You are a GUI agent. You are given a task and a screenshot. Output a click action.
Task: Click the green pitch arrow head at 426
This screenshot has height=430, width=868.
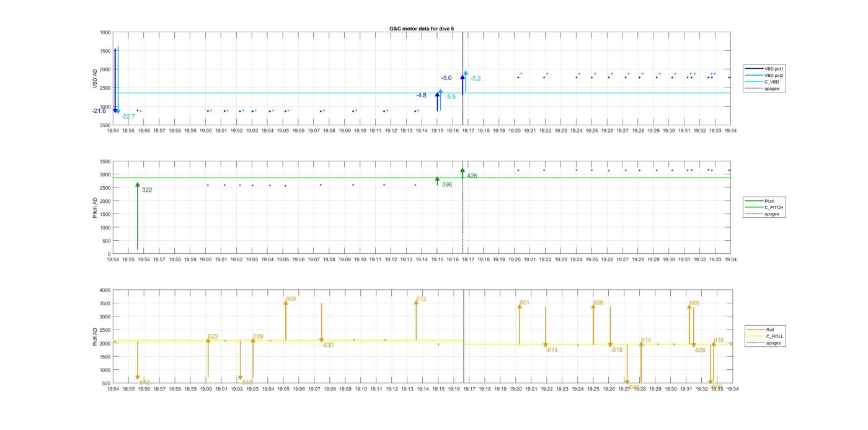pyautogui.click(x=463, y=170)
